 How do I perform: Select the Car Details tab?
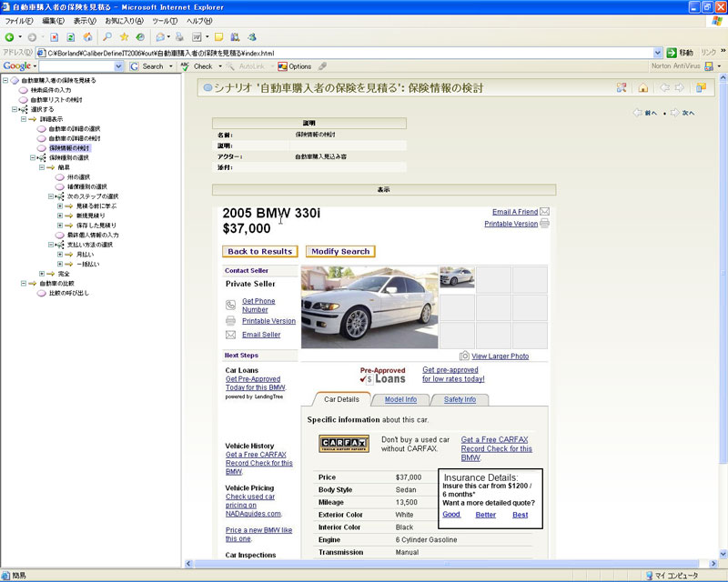click(x=342, y=399)
